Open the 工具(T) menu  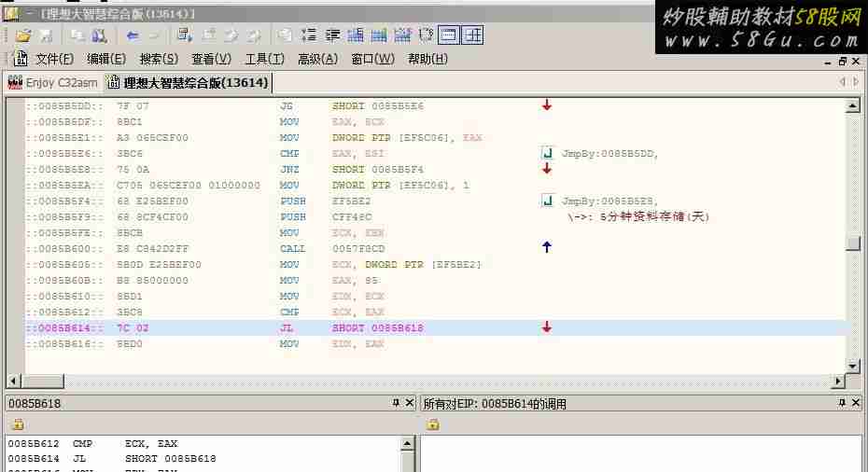click(x=265, y=59)
